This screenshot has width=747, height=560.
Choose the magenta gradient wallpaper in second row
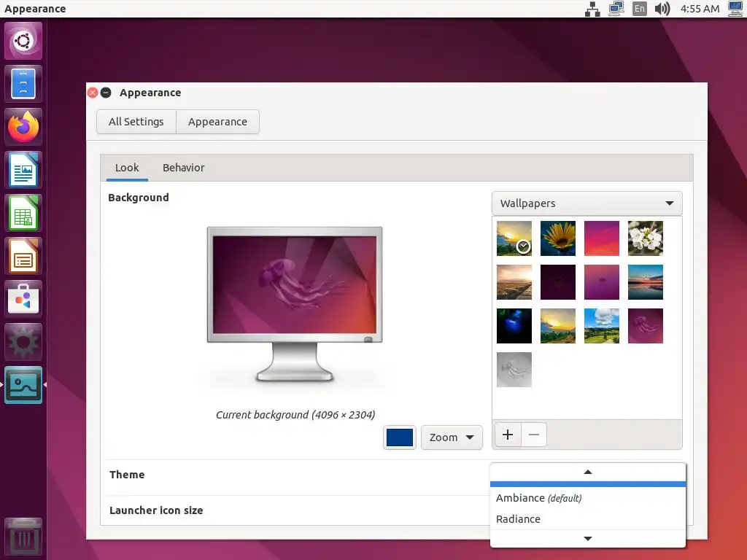pos(602,282)
